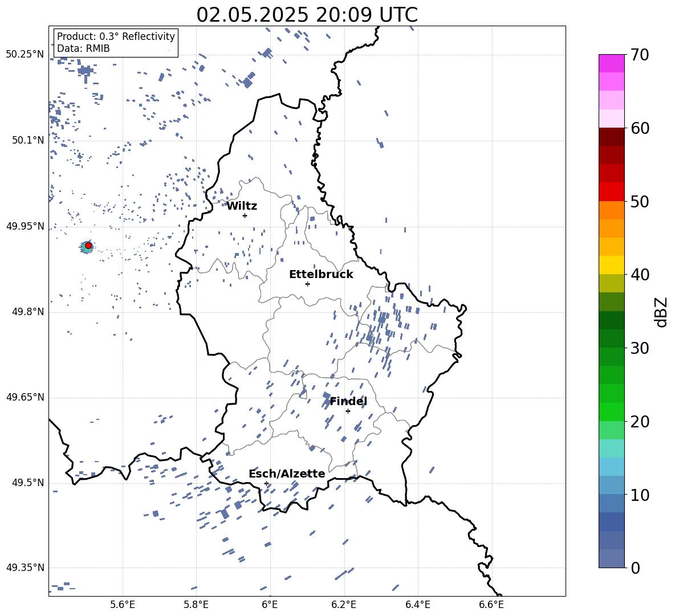Click the Findel location cross marker
Screen dimensions: 675x616
(348, 411)
